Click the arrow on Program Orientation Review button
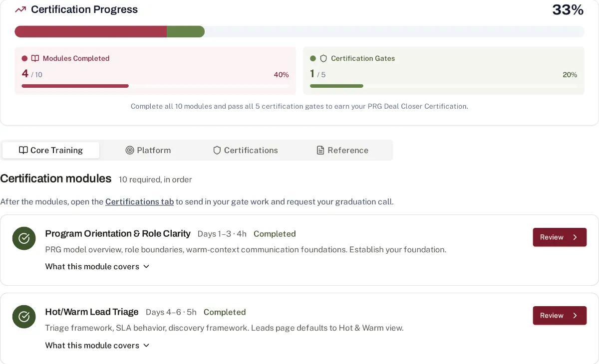This screenshot has height=364, width=599. [575, 237]
